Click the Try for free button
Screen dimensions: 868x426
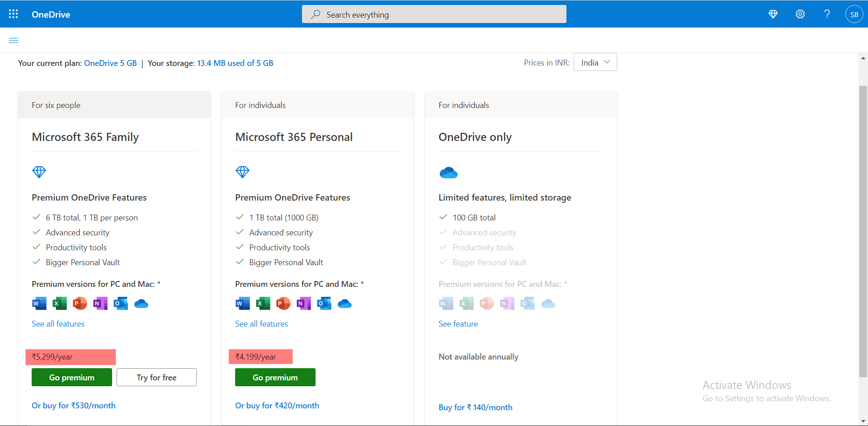coord(156,377)
